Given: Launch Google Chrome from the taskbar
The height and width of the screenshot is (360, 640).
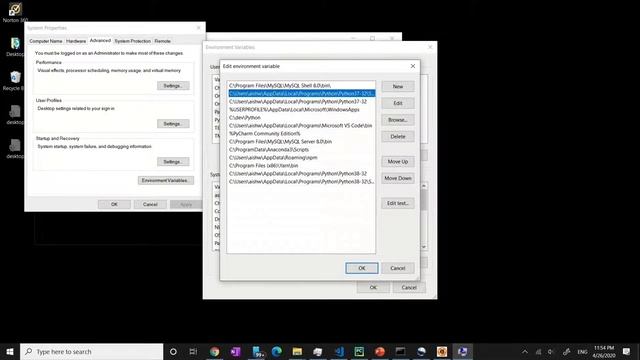Looking at the screenshot, I should tap(214, 351).
